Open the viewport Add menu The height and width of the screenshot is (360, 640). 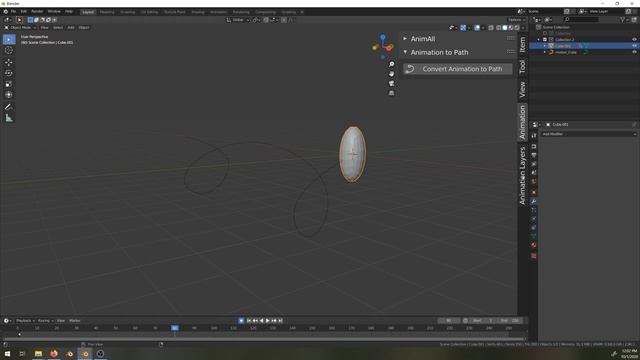(x=71, y=28)
